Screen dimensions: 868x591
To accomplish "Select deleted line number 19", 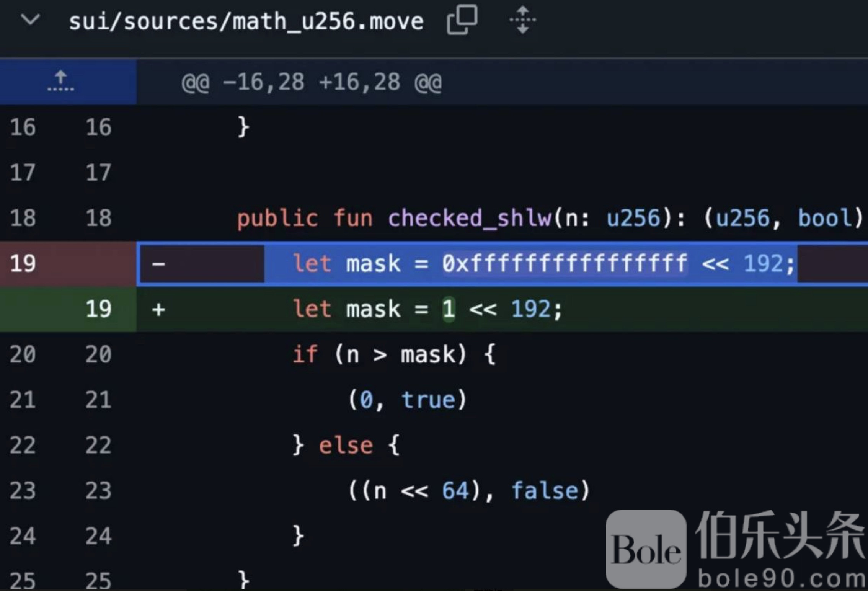I will (x=23, y=263).
